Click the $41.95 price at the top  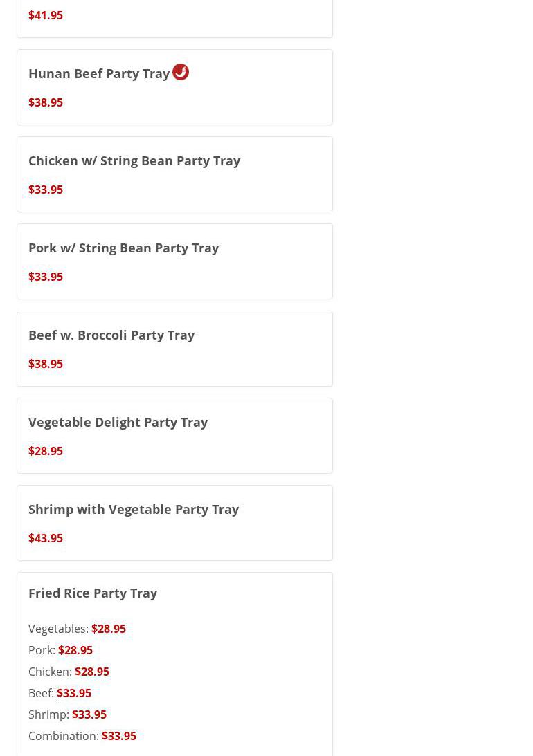(46, 15)
